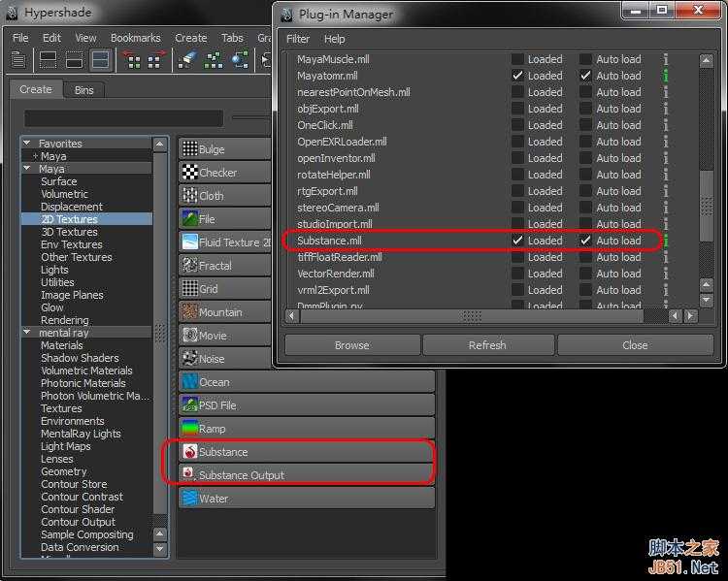
Task: Create a Substance texture node
Action: [307, 452]
